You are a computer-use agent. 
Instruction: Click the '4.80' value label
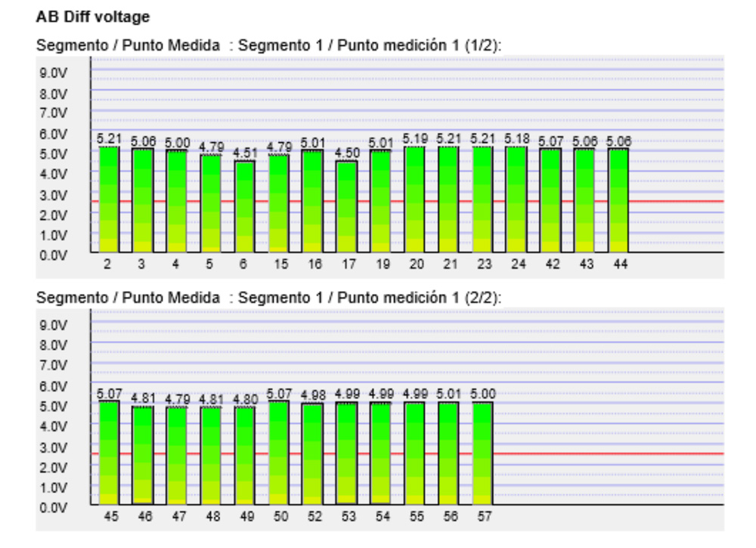[x=245, y=399]
